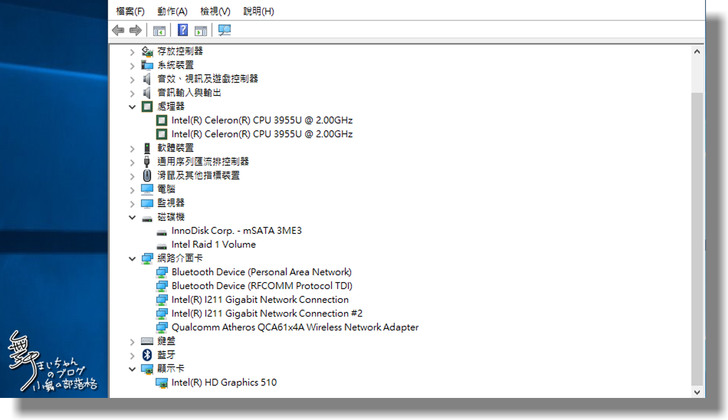Image resolution: width=728 pixels, height=420 pixels.
Task: Click the 系統裝置 folder icon
Action: 147,65
